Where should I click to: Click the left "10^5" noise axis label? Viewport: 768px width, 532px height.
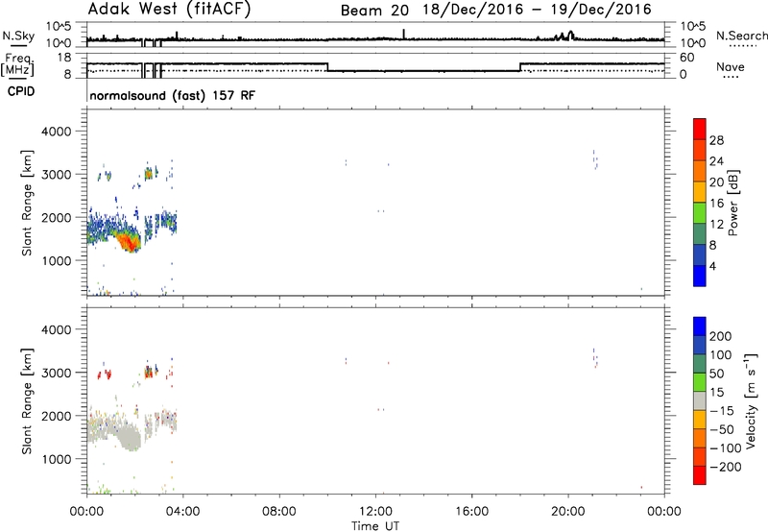[59, 26]
